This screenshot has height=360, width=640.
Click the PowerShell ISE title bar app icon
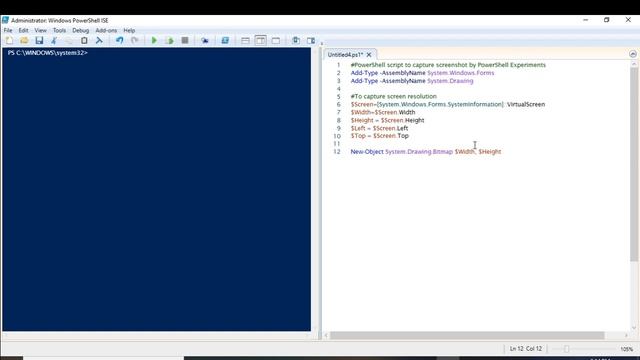click(5, 20)
